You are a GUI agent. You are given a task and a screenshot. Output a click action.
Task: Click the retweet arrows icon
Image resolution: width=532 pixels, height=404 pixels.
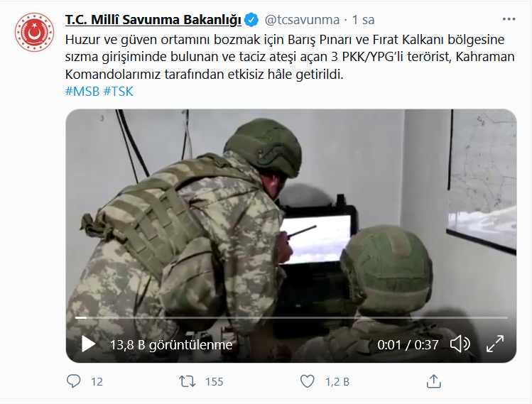pyautogui.click(x=188, y=381)
